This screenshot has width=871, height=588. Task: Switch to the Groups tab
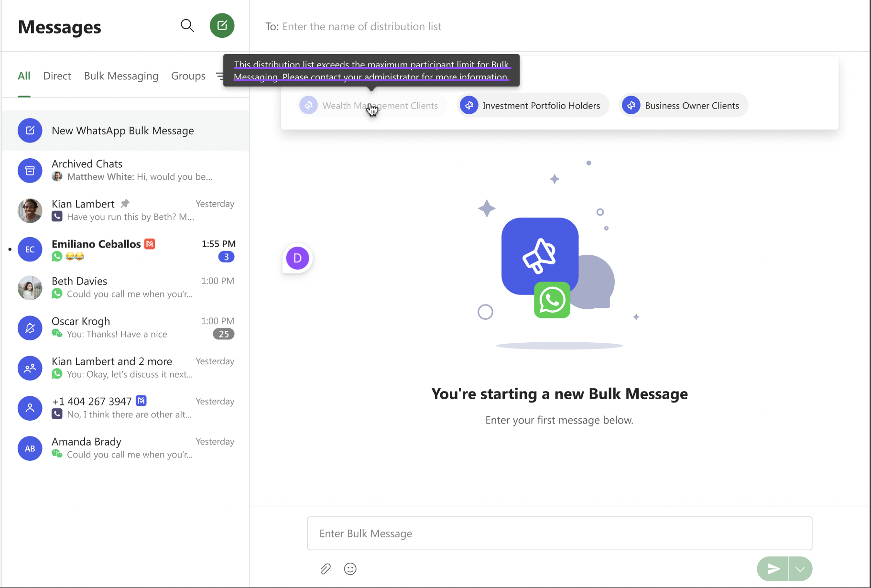click(x=188, y=76)
